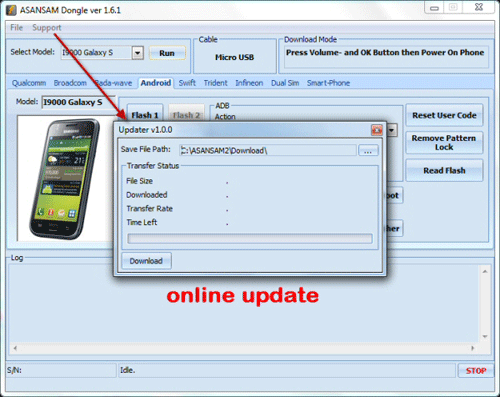Click the ASANSAM Dongle title bar icon
500x397 pixels.
11,10
